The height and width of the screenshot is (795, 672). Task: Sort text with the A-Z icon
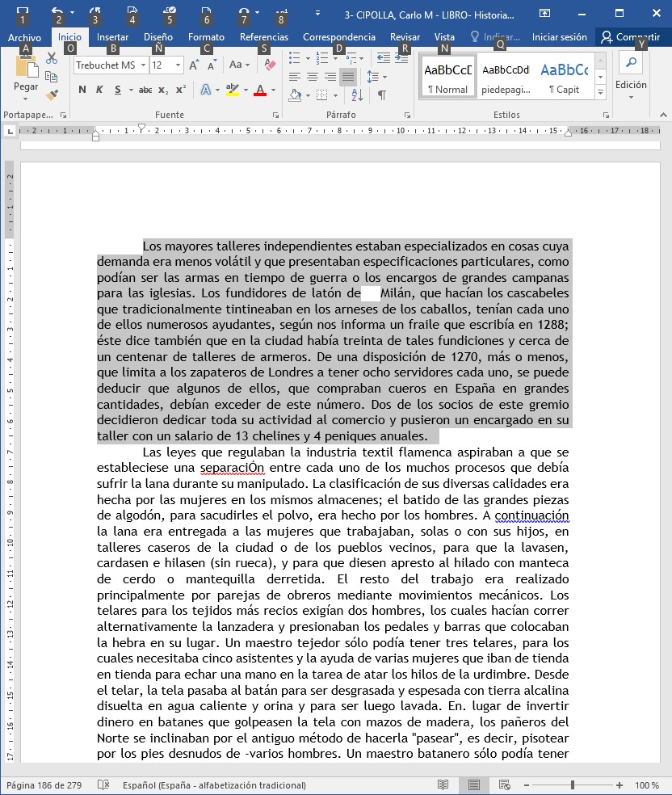[357, 95]
